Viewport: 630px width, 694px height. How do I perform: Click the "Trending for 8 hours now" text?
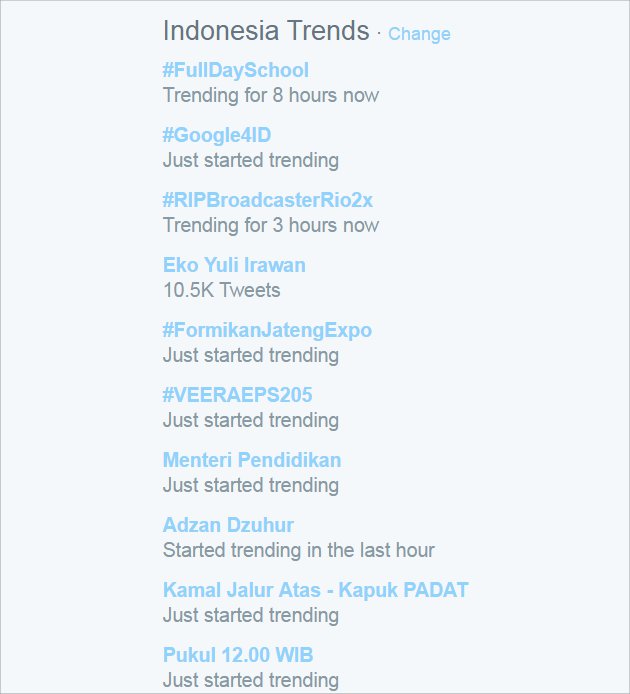271,96
